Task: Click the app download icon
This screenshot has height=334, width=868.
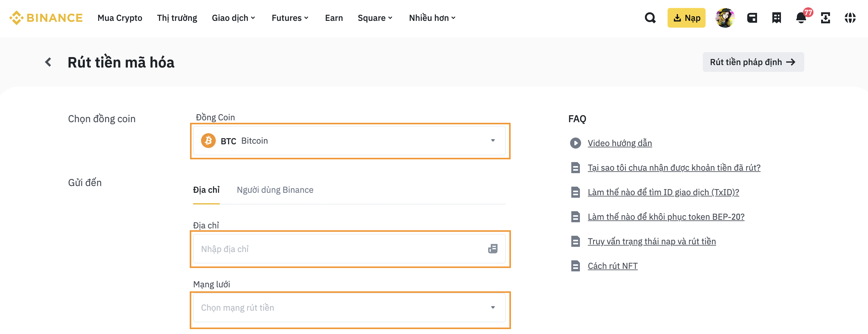Action: point(825,18)
